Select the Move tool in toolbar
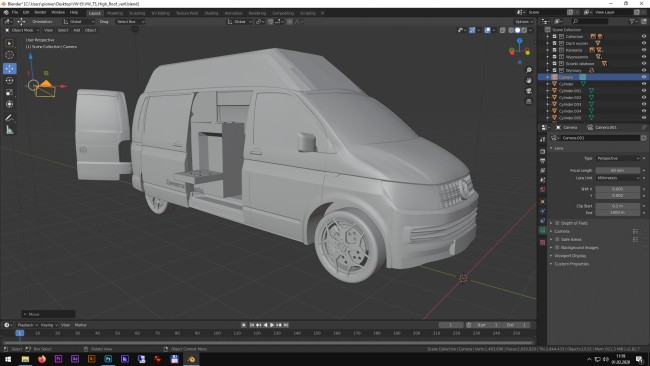 10,68
